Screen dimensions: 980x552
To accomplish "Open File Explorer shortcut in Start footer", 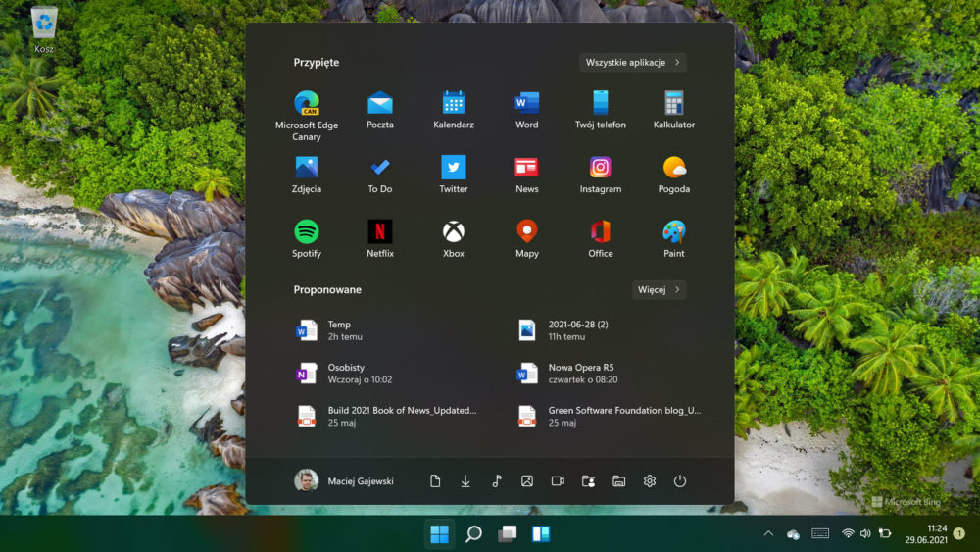I will click(x=618, y=480).
